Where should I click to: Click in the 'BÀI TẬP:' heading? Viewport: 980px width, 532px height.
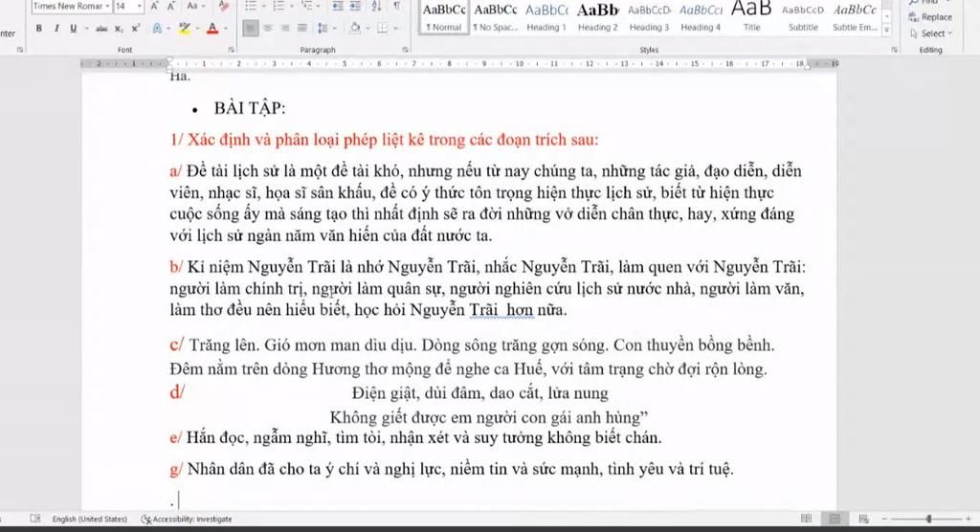[250, 108]
